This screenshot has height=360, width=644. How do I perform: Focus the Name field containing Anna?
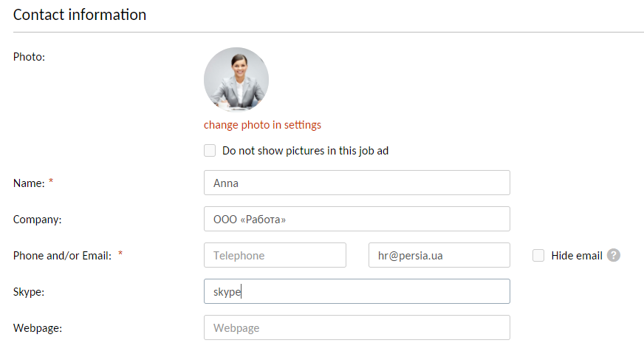click(x=357, y=183)
